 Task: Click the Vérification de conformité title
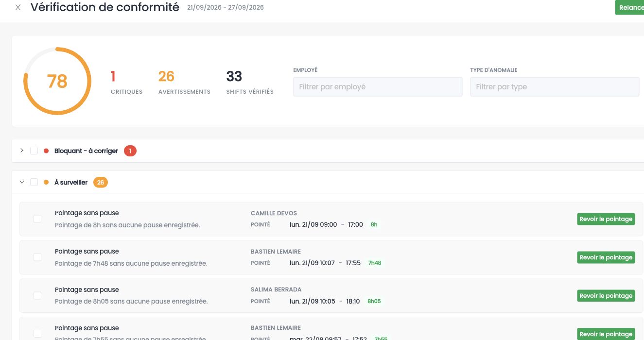[105, 7]
